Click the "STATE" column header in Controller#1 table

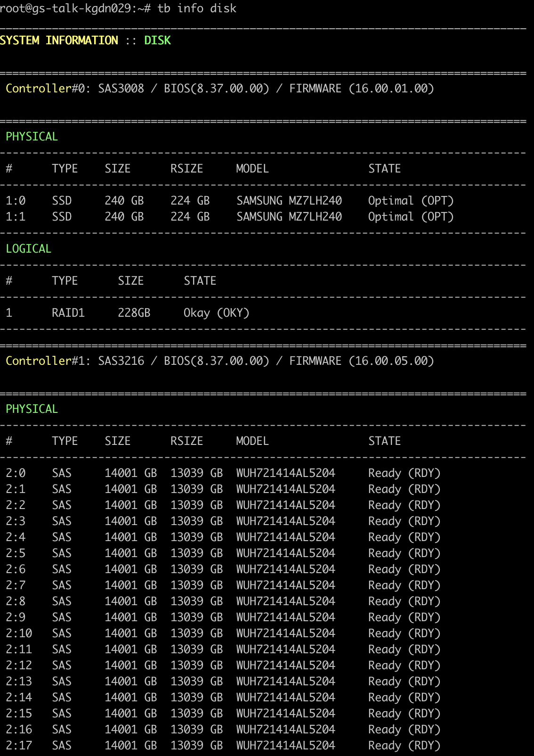coord(385,441)
